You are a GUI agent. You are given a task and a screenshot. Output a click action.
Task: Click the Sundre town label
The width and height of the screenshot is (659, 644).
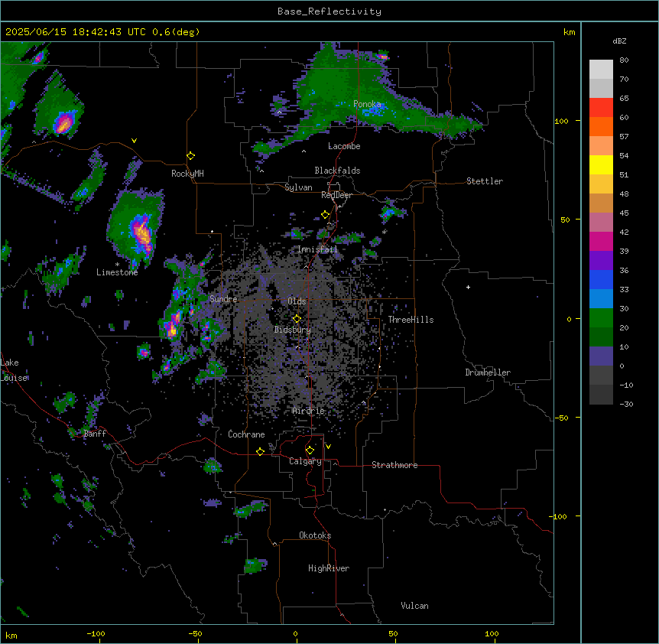point(223,299)
